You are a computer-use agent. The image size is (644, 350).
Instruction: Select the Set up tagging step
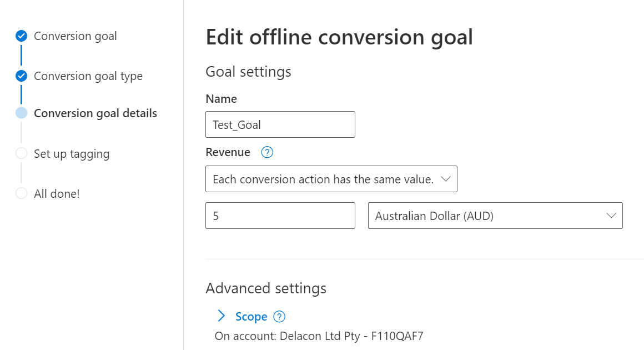pos(72,154)
